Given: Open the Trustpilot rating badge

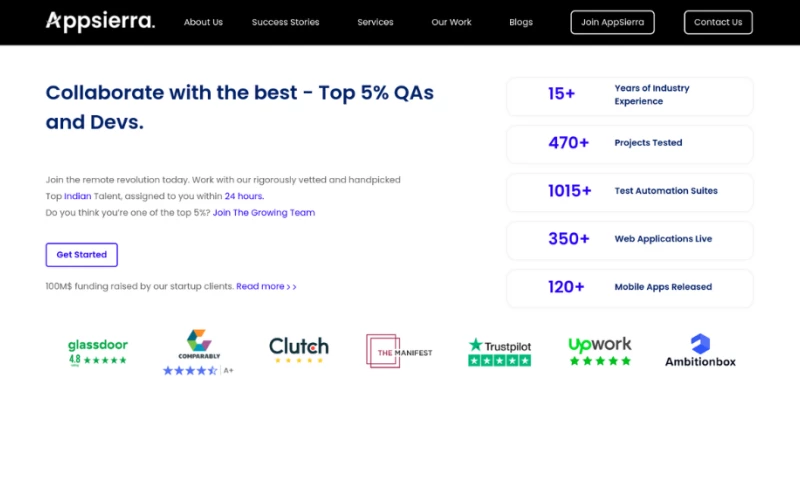Looking at the screenshot, I should (x=499, y=351).
